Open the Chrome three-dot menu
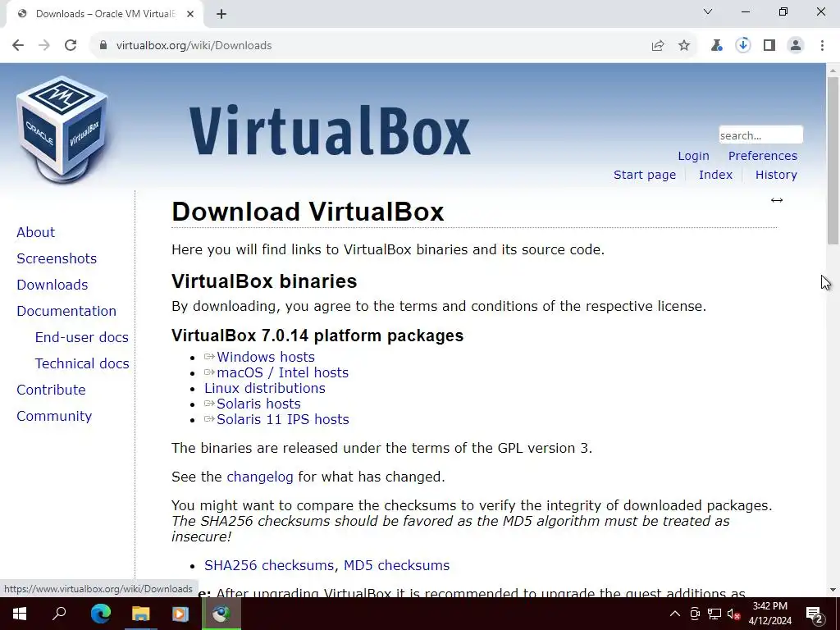Screen dimensions: 840x630 822,46
